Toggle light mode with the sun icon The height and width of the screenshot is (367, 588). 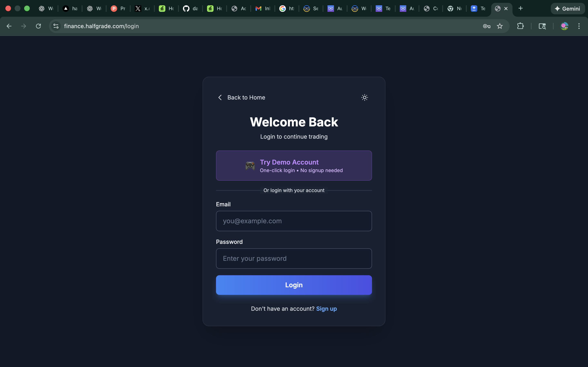point(364,97)
